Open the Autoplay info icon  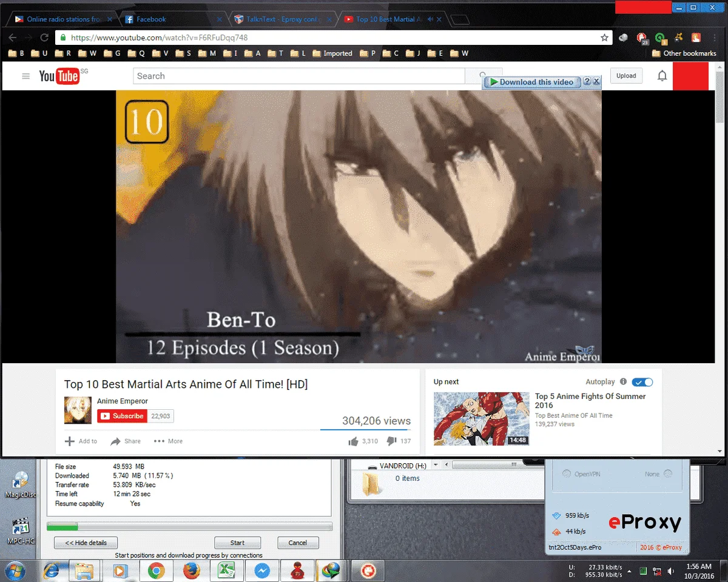tap(623, 382)
